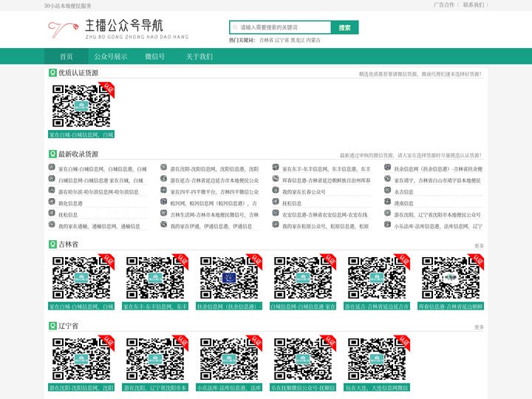532x399 pixels.
Task: Click avatar icon beside 我的家在伊通
Action: 163,225
